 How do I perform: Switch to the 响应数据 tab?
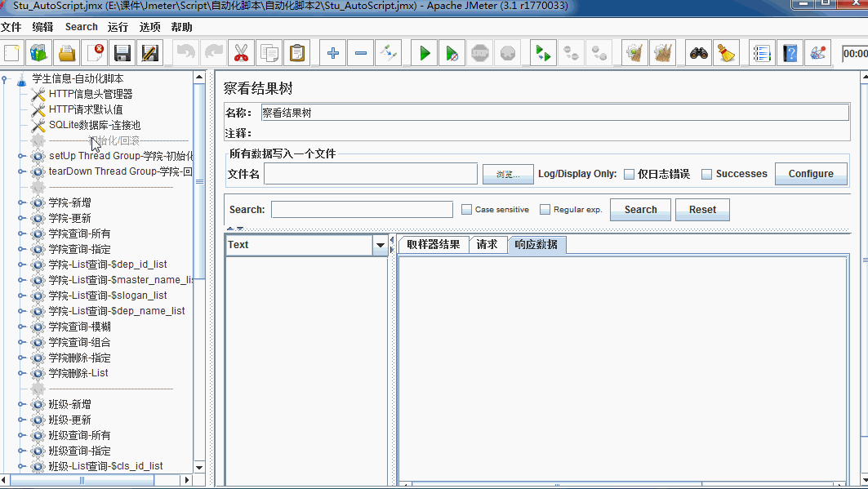pyautogui.click(x=536, y=245)
